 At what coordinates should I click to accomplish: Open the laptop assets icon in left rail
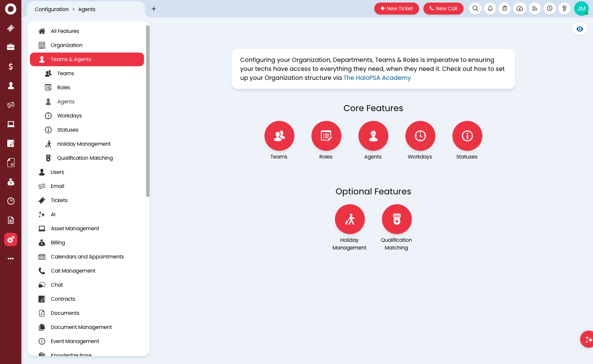point(11,124)
